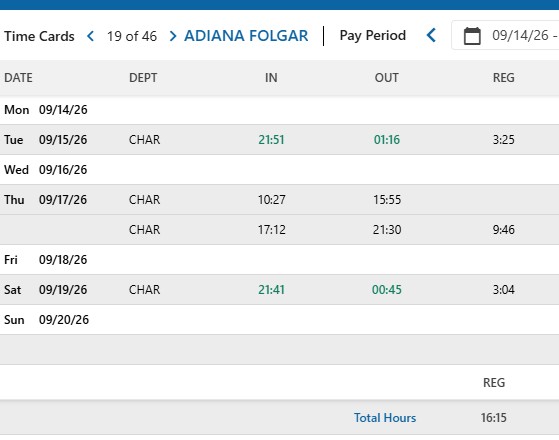Go to next time card arrow
Screen dimensions: 559x440
point(173,36)
